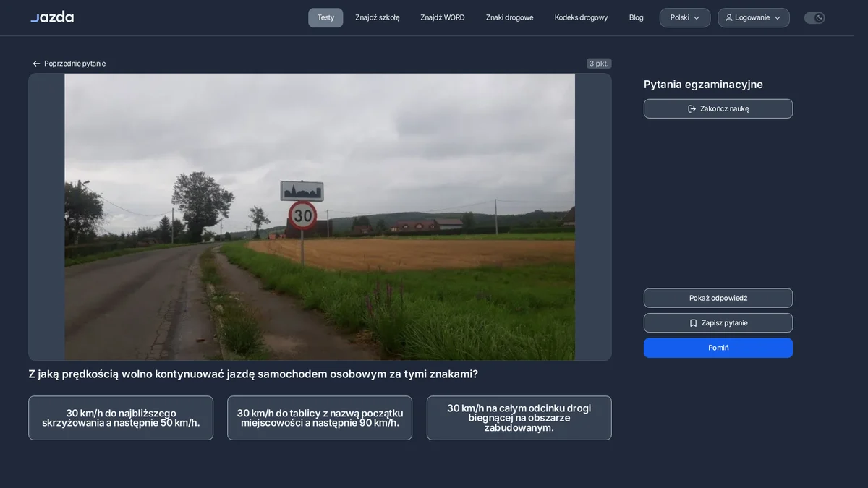This screenshot has width=868, height=488.
Task: Open the Testy tab
Action: pos(325,17)
